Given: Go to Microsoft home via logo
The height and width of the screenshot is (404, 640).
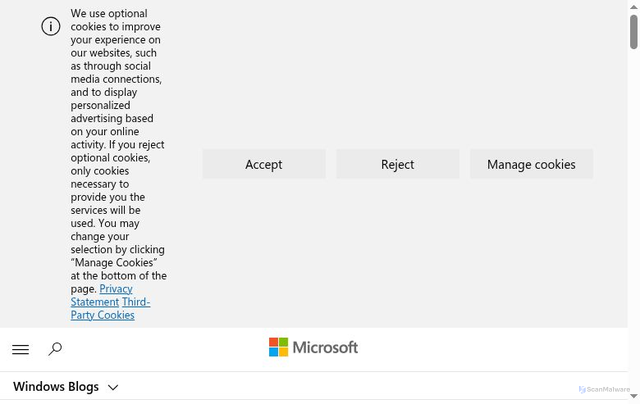Looking at the screenshot, I should click(313, 347).
